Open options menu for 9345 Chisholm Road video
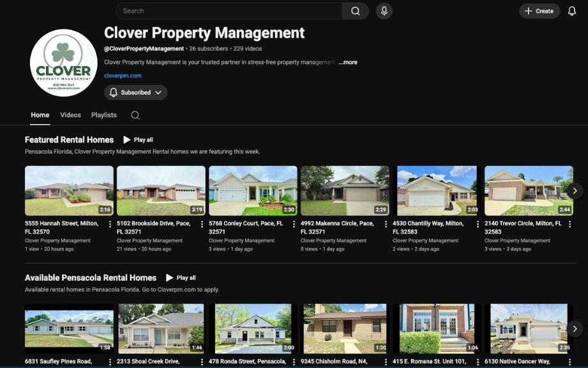 click(x=386, y=362)
